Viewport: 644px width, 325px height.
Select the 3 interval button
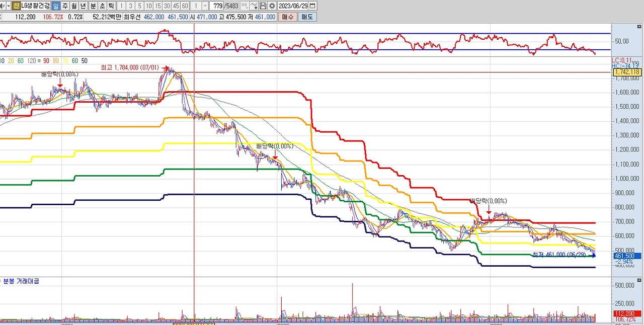coord(131,6)
